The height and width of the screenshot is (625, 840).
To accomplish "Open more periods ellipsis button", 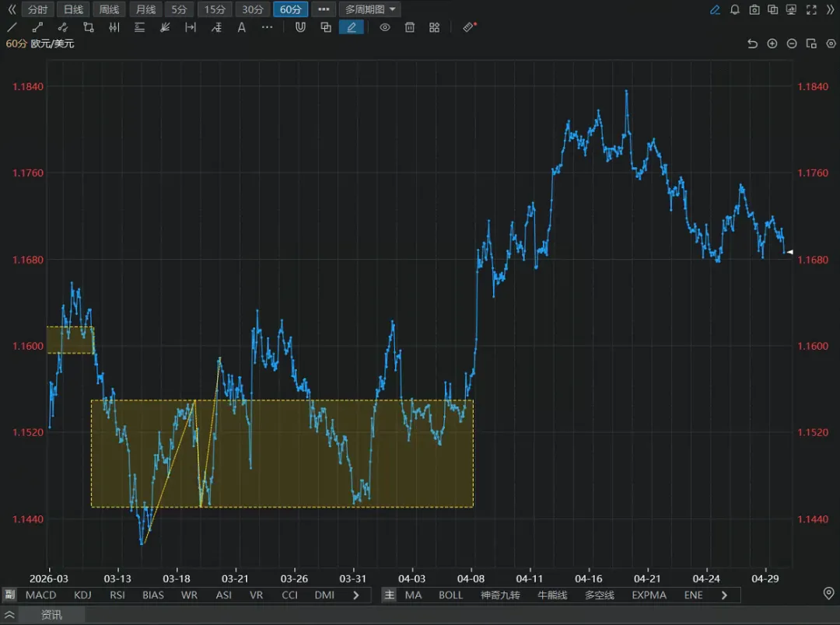I will (x=324, y=9).
